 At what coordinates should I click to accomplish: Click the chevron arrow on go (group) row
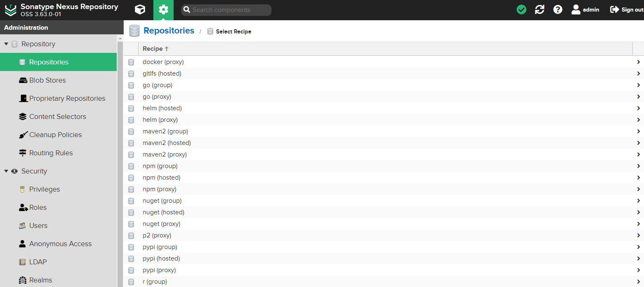tap(638, 85)
